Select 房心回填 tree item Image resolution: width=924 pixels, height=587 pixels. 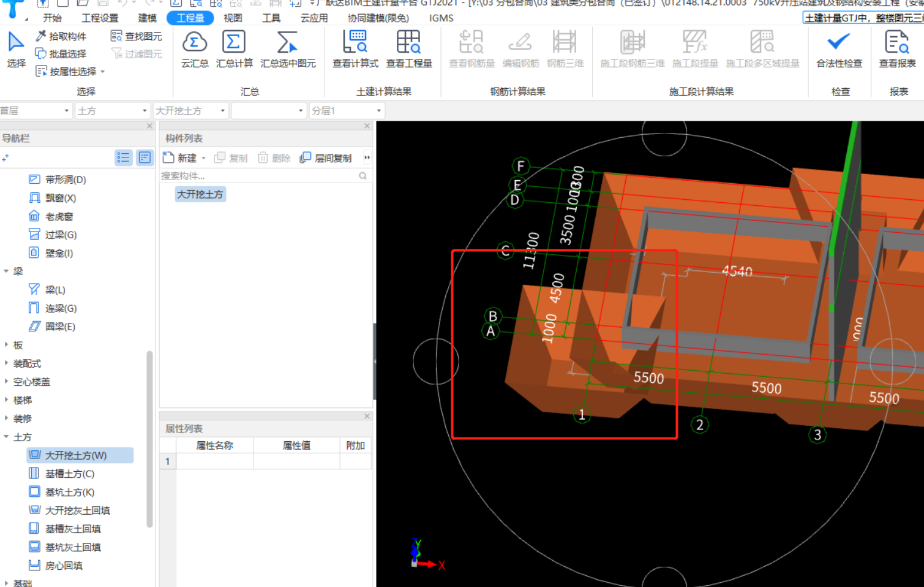point(56,566)
